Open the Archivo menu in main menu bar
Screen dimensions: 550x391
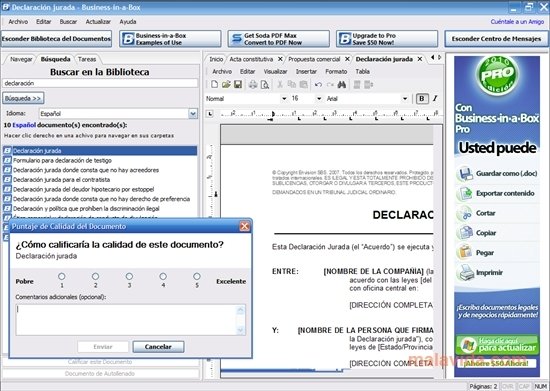pos(18,22)
